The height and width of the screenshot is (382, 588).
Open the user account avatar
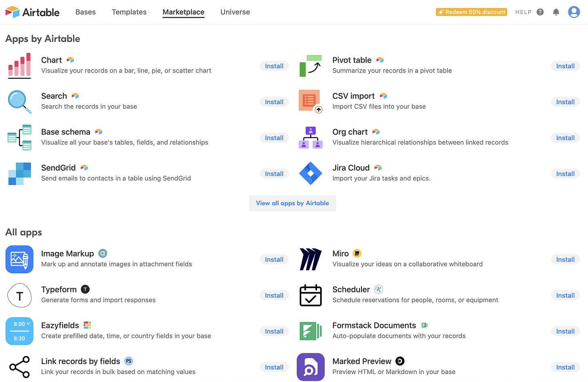574,12
